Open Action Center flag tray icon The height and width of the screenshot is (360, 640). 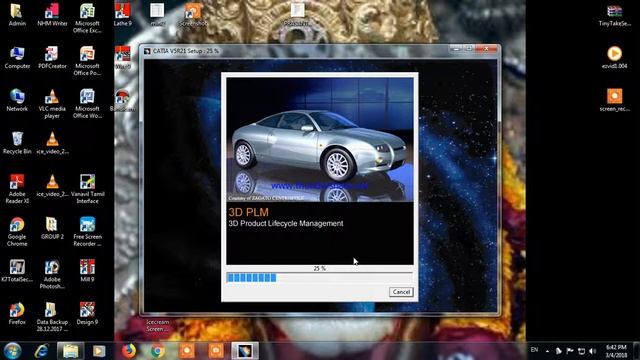point(570,351)
